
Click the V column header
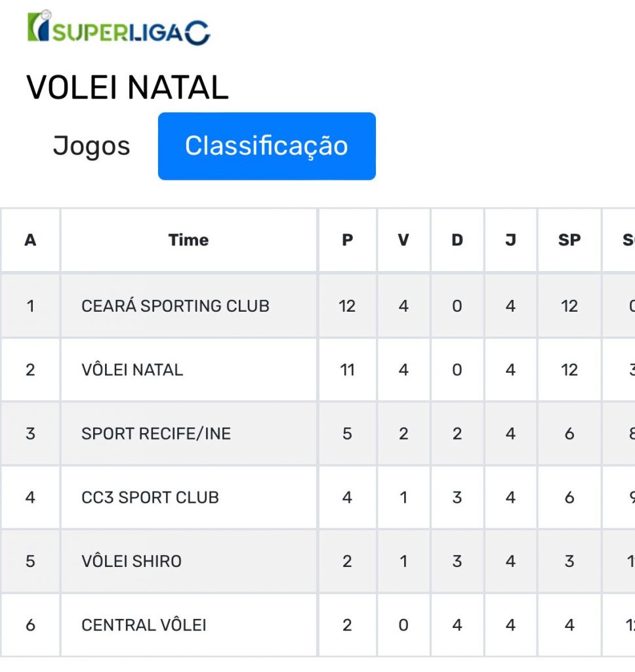(403, 240)
